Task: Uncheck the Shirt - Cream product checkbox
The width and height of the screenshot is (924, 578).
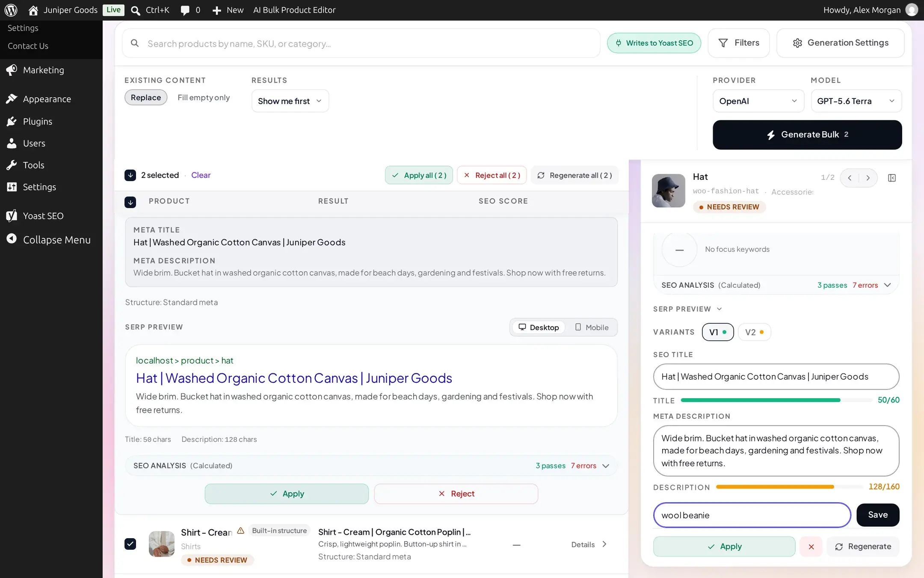Action: click(130, 544)
